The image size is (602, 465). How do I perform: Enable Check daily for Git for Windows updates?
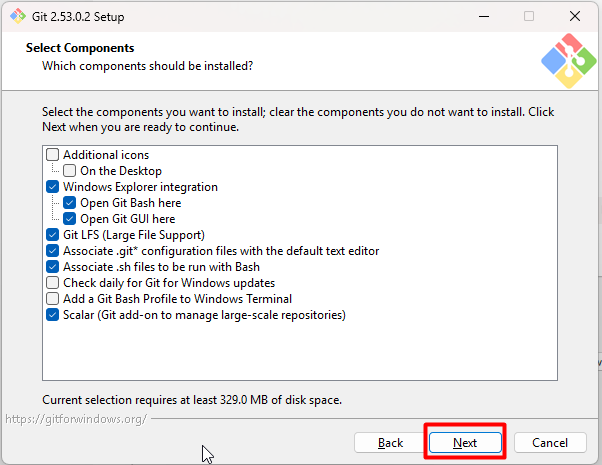[53, 283]
